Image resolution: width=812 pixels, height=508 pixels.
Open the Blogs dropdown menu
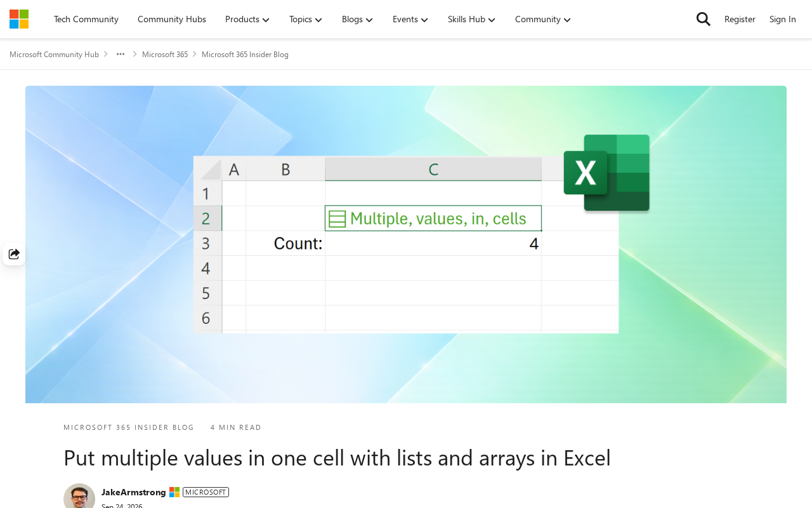pyautogui.click(x=357, y=19)
